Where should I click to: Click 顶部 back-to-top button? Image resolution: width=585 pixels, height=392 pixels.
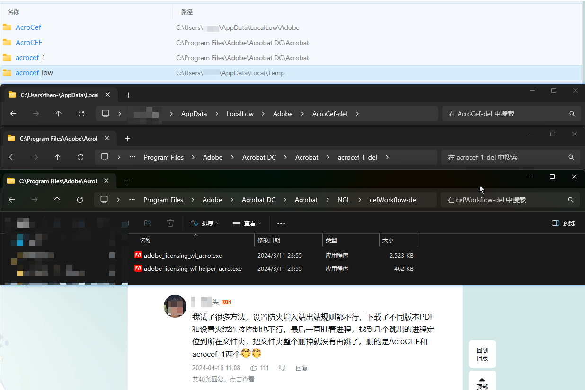[482, 382]
